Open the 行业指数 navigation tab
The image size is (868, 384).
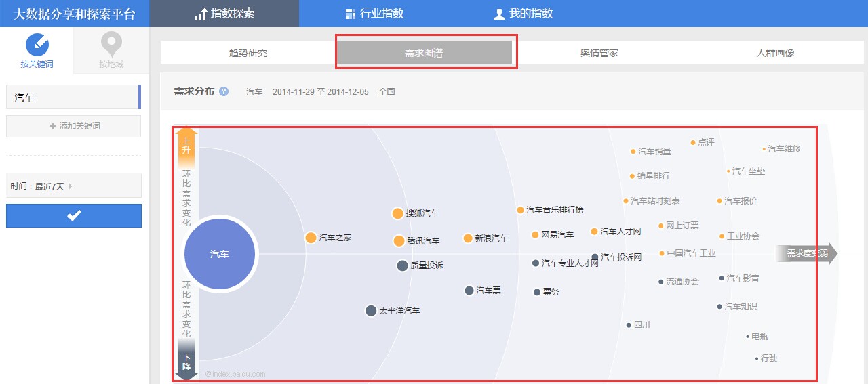click(374, 14)
